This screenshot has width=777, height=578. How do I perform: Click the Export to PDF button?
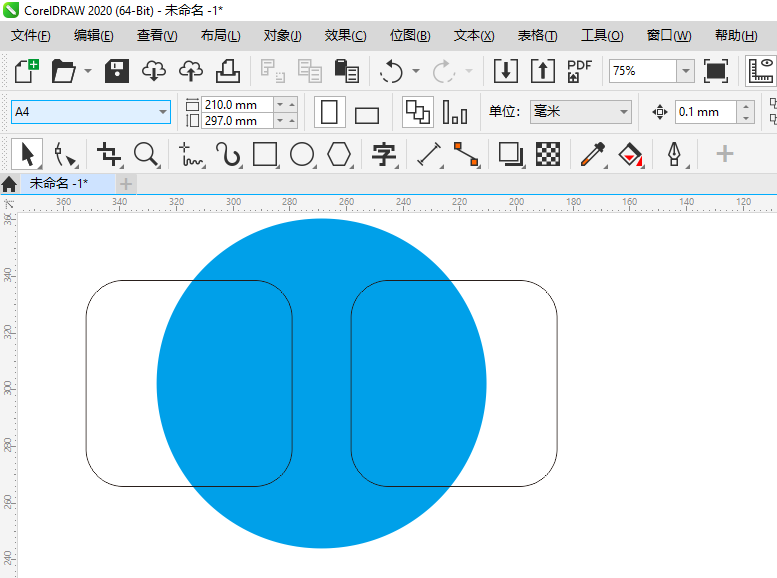(579, 71)
